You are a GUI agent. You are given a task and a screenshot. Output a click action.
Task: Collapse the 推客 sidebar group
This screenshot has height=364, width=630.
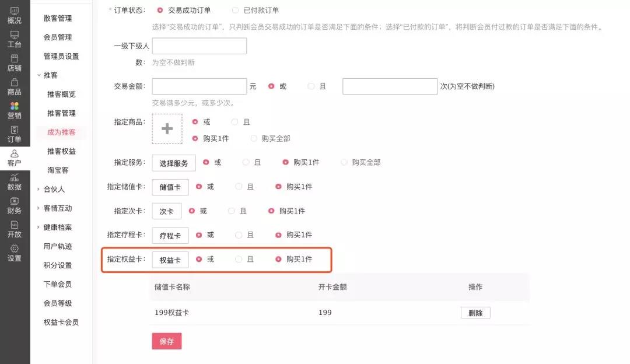[38, 75]
